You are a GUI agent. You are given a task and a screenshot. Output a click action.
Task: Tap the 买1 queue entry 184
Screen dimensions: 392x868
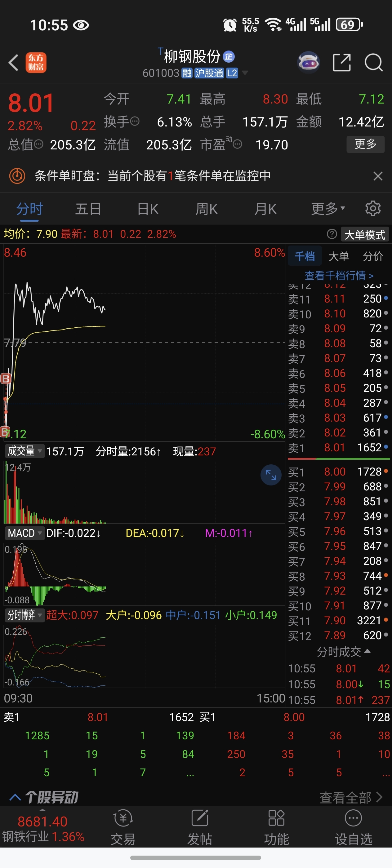pyautogui.click(x=236, y=735)
